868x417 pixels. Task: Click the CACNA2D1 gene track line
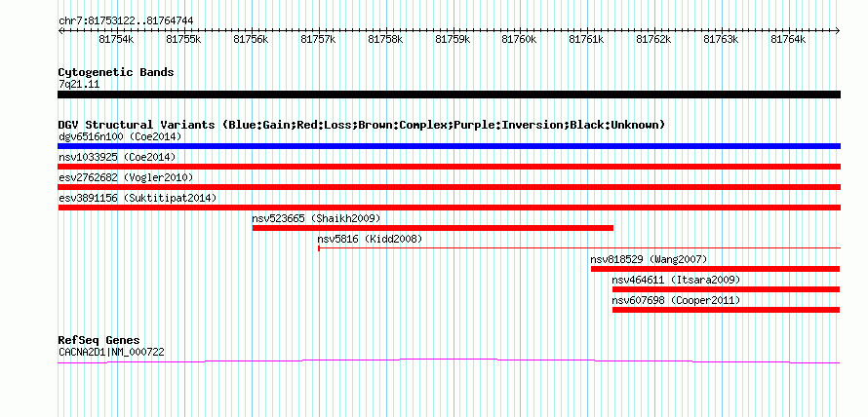tap(449, 361)
